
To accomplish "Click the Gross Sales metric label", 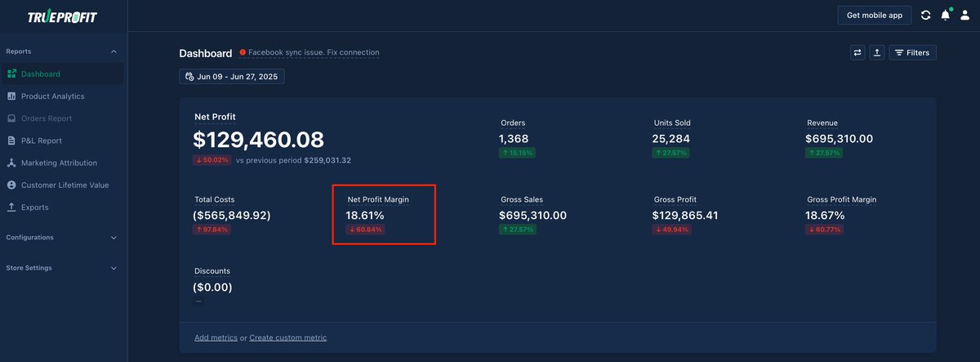I will (x=522, y=199).
